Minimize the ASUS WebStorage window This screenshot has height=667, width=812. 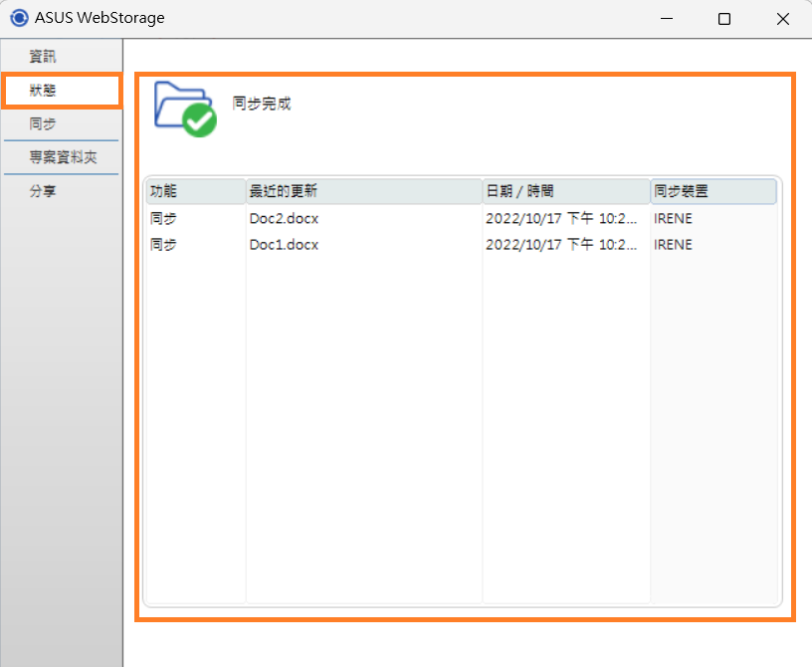(x=667, y=19)
